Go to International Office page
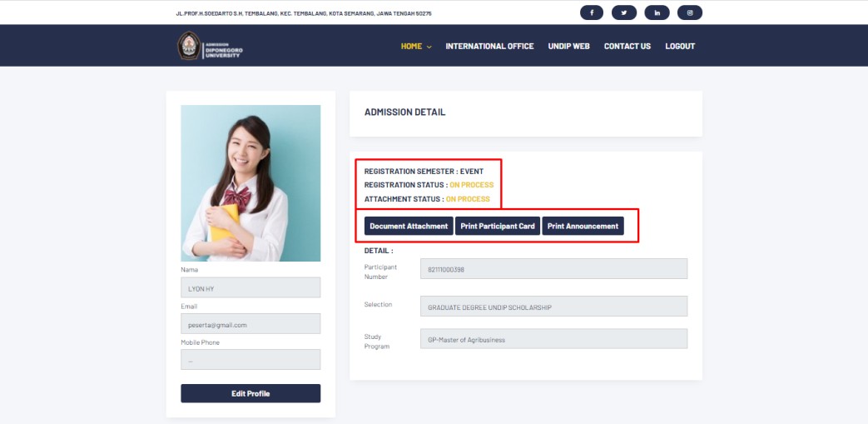868x424 pixels. [489, 47]
